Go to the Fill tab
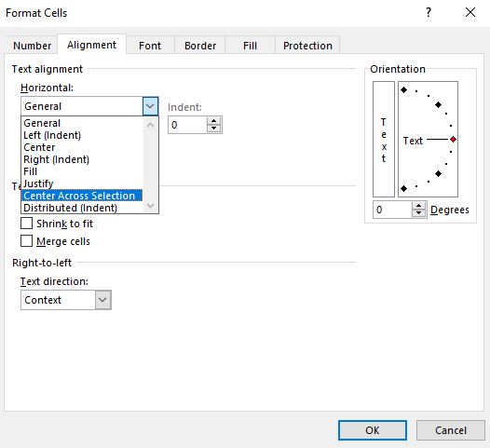This screenshot has width=490, height=448. (x=250, y=46)
